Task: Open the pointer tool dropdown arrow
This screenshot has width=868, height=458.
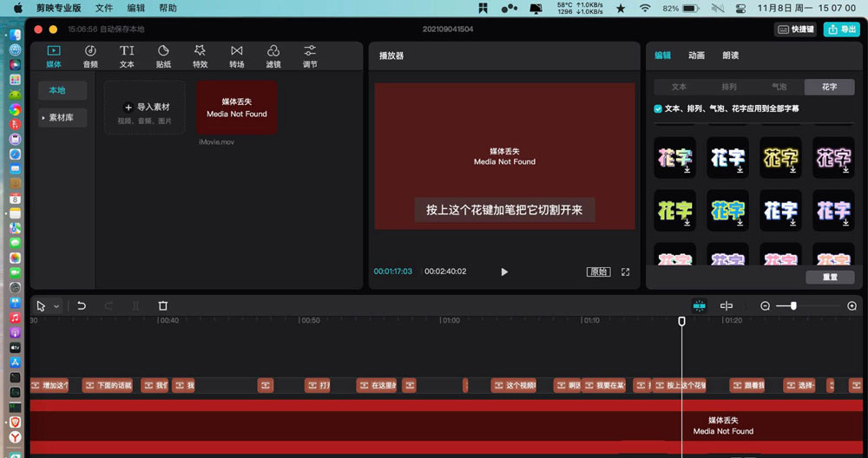Action: [x=56, y=306]
